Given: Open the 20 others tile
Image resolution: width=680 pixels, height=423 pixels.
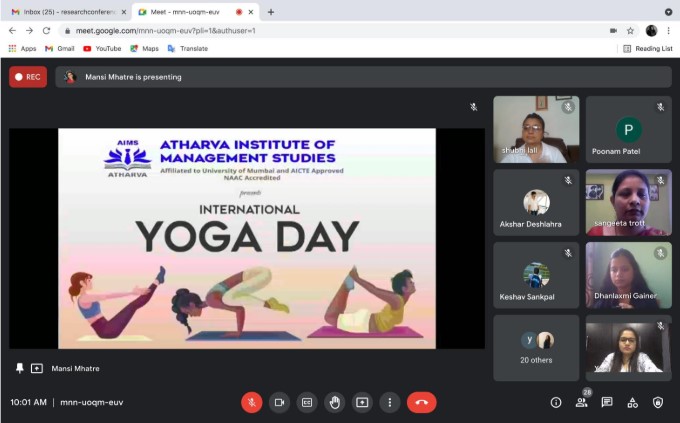Looking at the screenshot, I should (536, 348).
